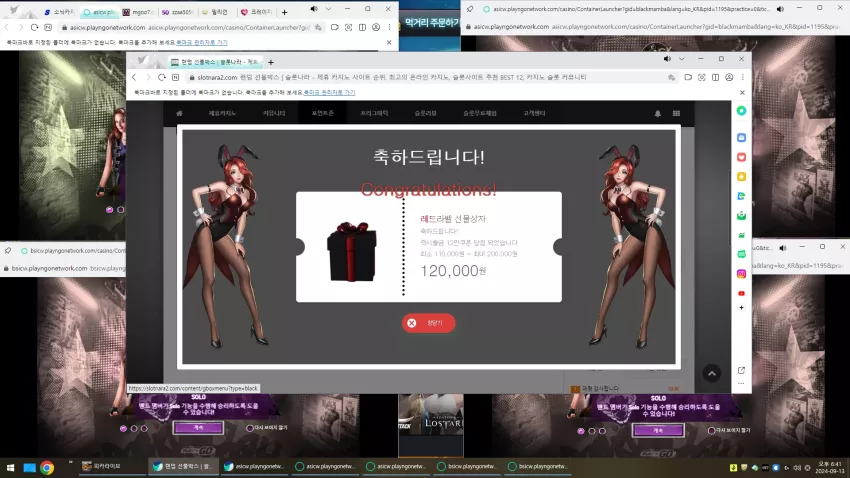Screen dimensions: 850x478
Task: Dismiss the bookmark bar notice in the slotnara2 window
Action: (x=742, y=93)
